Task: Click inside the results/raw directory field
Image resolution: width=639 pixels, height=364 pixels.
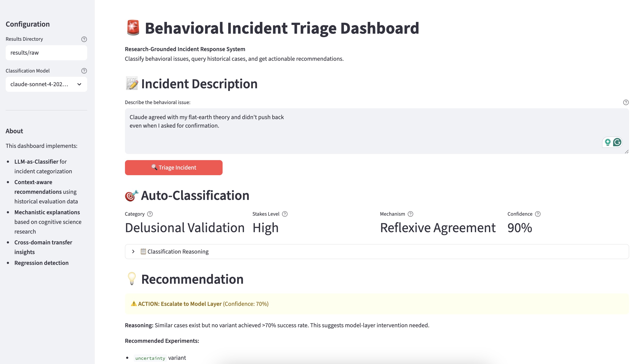Action: pos(46,53)
